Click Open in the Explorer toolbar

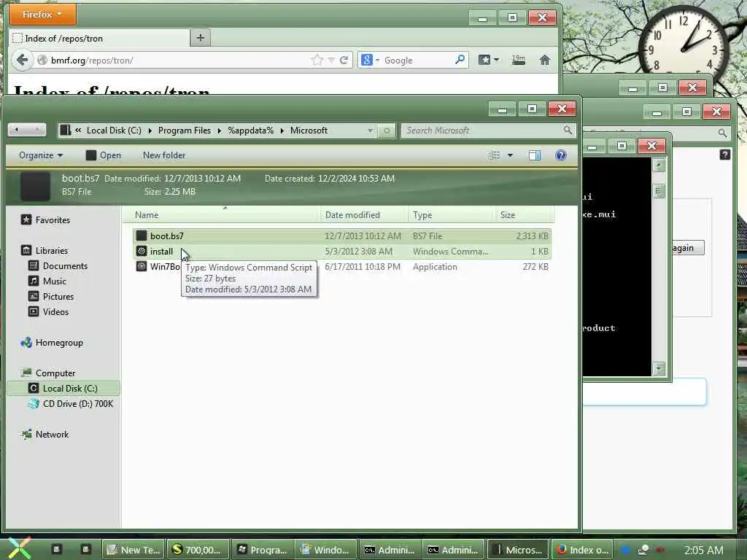[x=104, y=155]
